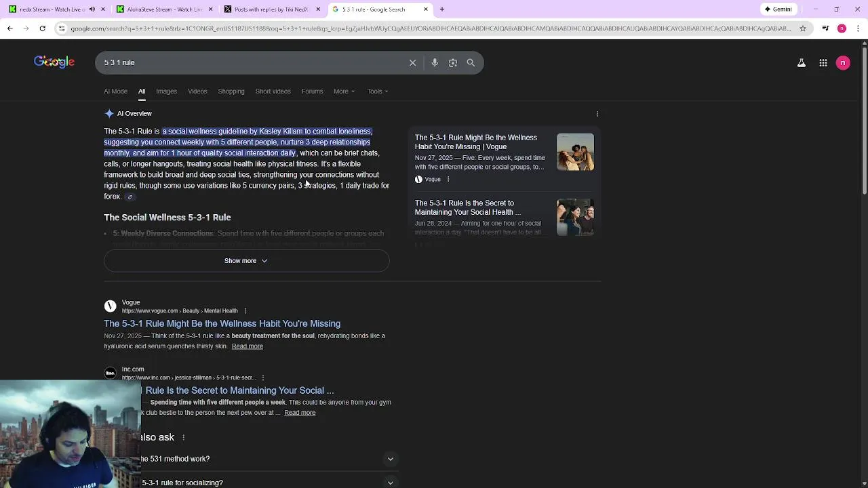This screenshot has height=488, width=868.
Task: Select the AI Mode search tab
Action: click(115, 91)
